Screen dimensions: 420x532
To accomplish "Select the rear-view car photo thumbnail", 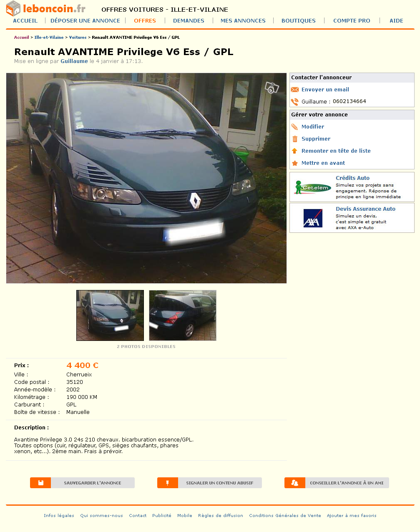I will 183,315.
